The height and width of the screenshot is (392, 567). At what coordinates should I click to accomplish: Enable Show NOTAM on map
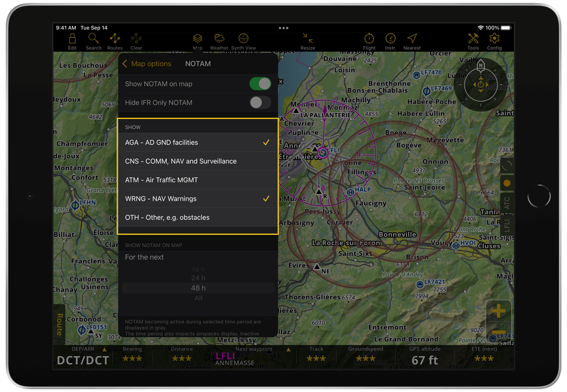point(260,84)
